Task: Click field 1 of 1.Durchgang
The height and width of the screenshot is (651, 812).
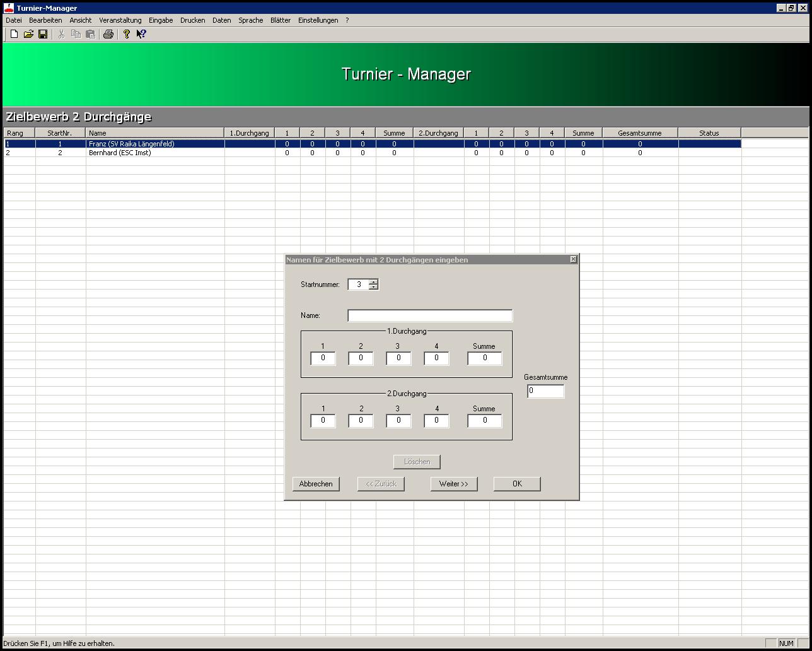Action: (x=323, y=358)
